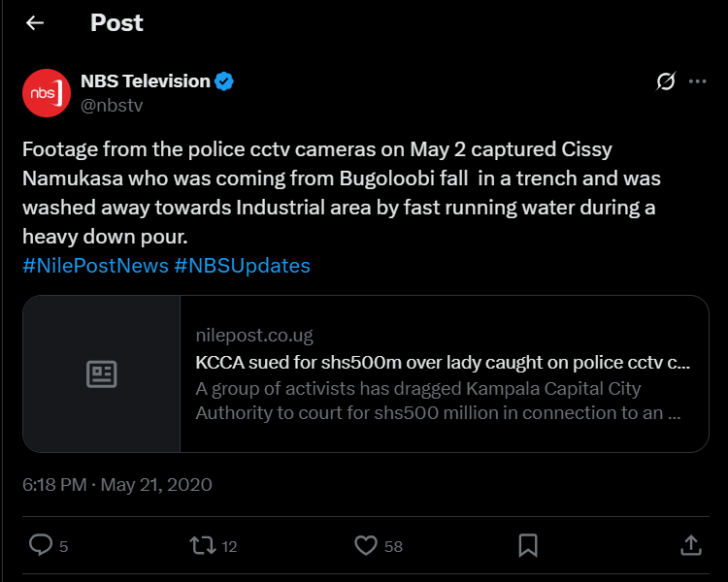
Task: Open the #NilePostNews hashtag
Action: (x=95, y=265)
